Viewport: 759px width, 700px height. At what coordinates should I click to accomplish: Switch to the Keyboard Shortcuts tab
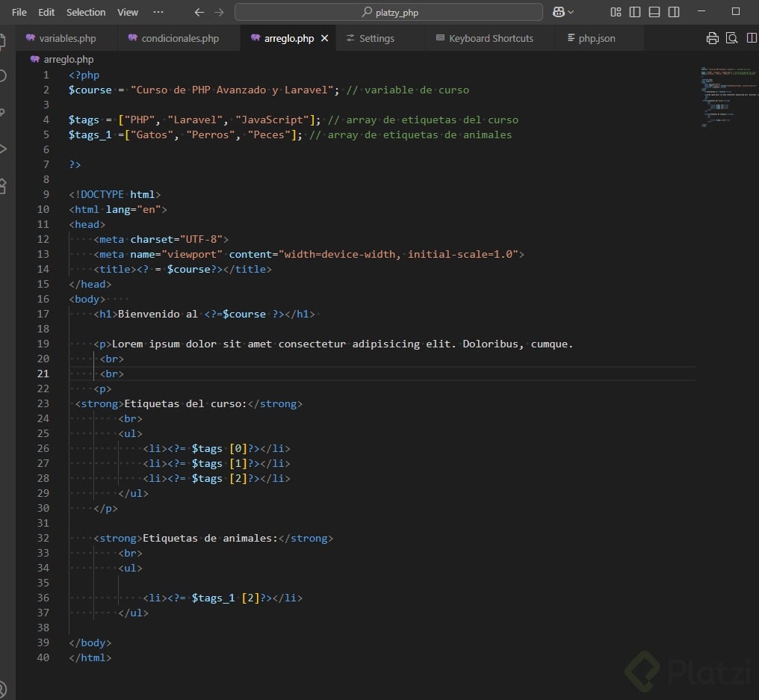pos(491,38)
